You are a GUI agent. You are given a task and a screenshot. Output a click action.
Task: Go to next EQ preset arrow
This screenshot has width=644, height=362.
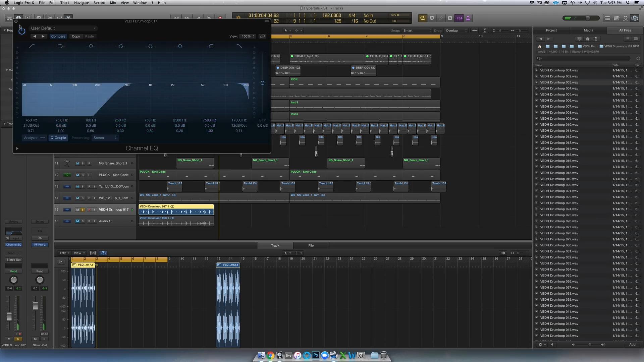pyautogui.click(x=43, y=36)
